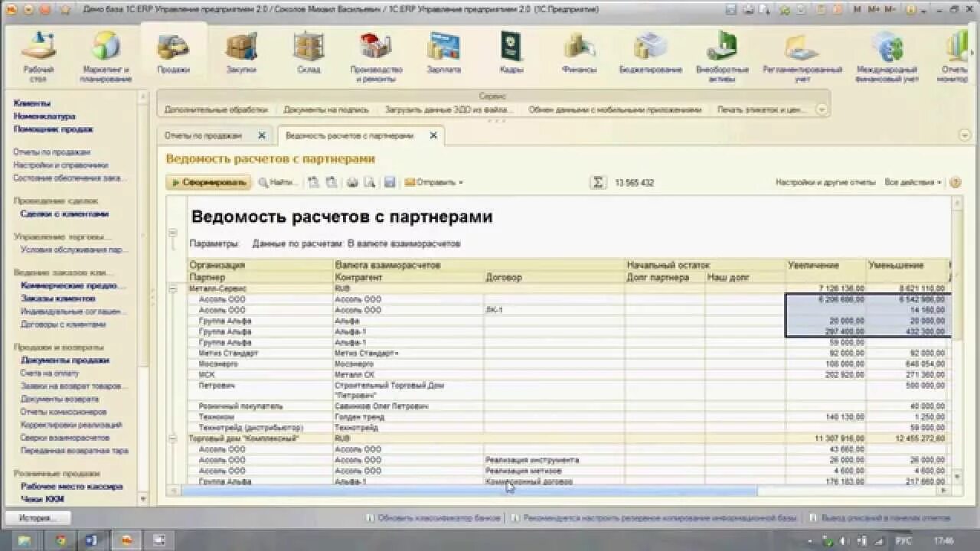
Task: Click the print preview icon in report toolbar
Action: tap(369, 182)
